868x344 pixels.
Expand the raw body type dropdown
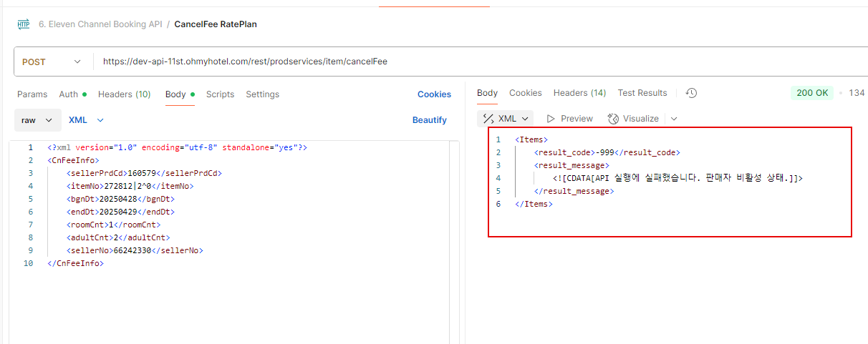(37, 120)
